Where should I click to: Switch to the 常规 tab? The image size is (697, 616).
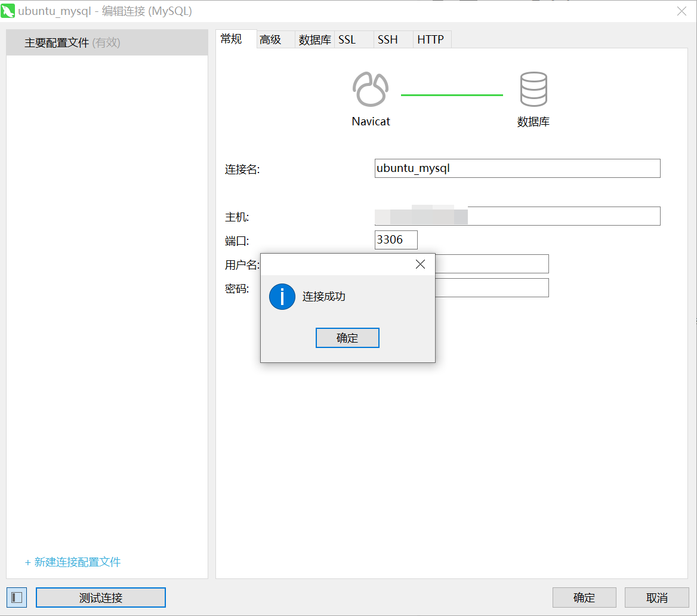236,39
